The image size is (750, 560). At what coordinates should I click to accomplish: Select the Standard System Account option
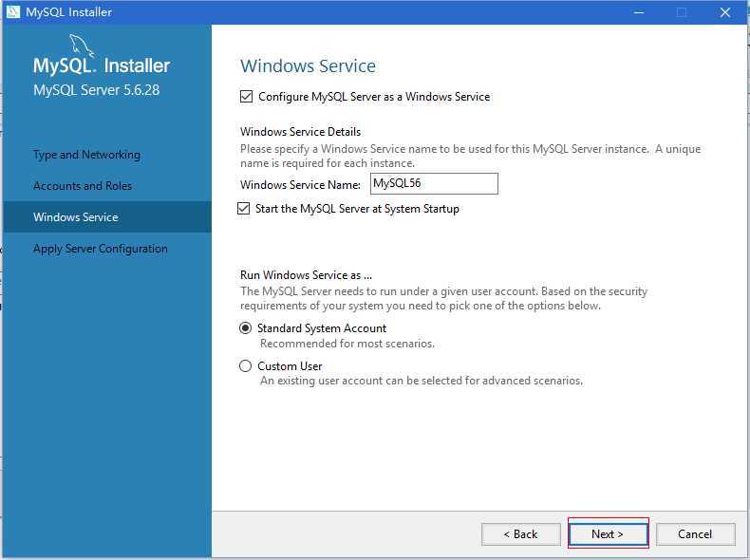pyautogui.click(x=245, y=328)
